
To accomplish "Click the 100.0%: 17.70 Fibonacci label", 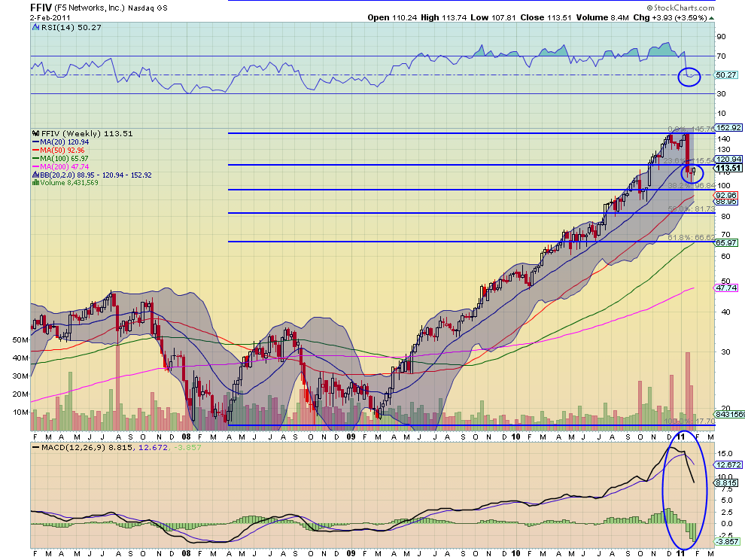I will (689, 422).
